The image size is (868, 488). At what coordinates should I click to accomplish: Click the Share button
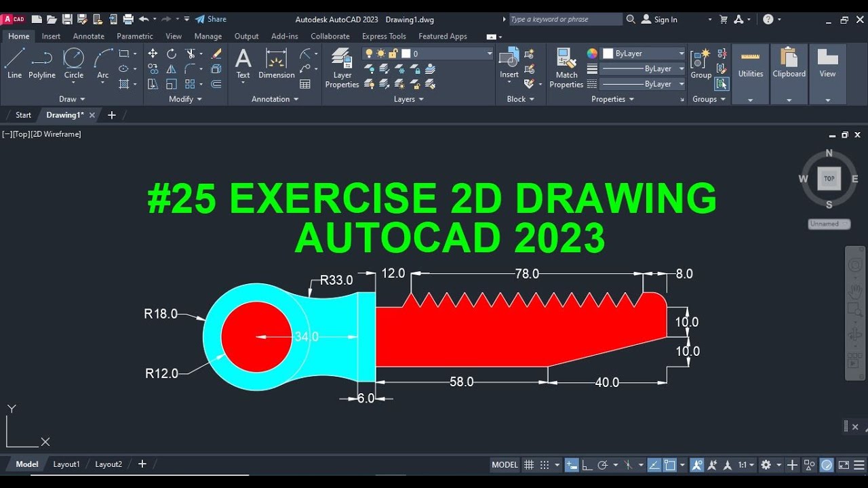[x=211, y=20]
